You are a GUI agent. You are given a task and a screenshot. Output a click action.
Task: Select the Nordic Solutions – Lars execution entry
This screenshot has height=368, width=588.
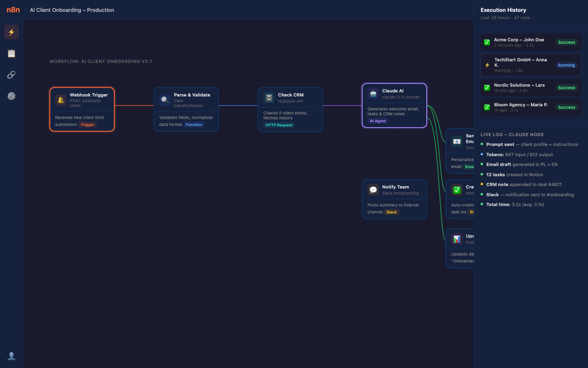[530, 88]
